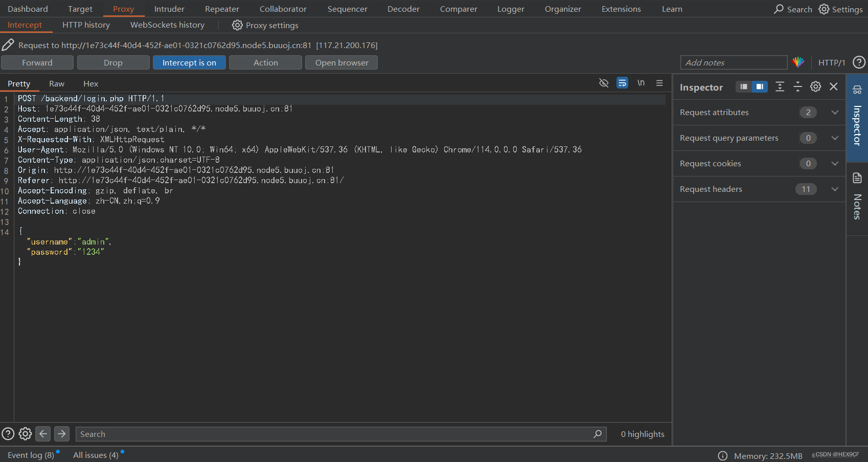This screenshot has width=868, height=462.
Task: Click the Burp Collaborator wing icon near notes
Action: coord(798,62)
